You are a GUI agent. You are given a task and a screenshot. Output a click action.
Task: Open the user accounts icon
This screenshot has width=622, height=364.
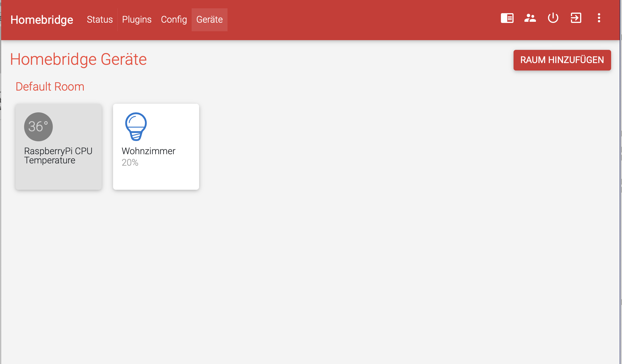pyautogui.click(x=530, y=18)
